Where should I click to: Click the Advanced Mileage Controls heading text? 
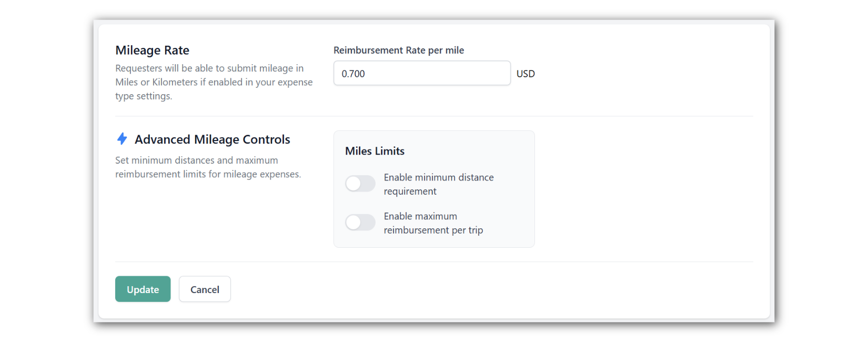tap(213, 139)
